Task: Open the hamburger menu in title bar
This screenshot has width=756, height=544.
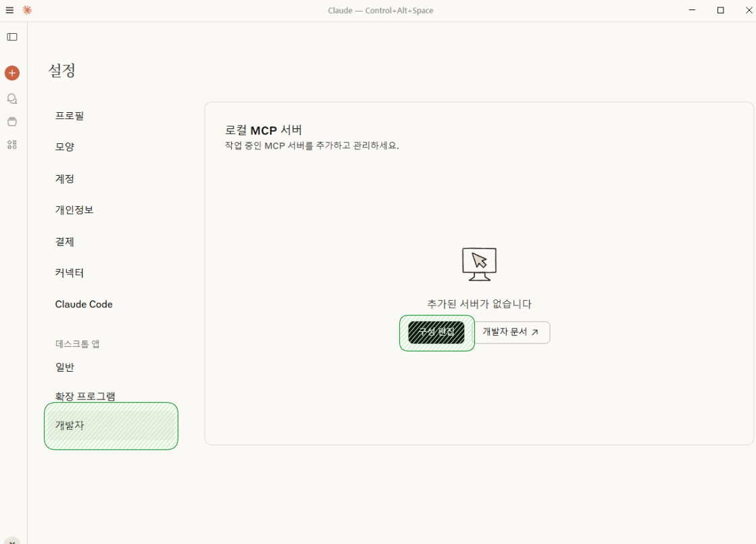Action: pyautogui.click(x=9, y=10)
